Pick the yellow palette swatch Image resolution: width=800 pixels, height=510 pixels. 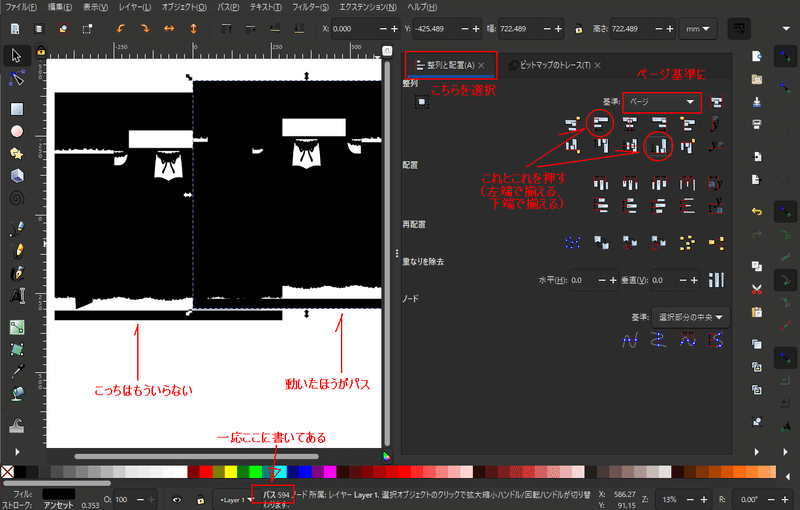click(x=231, y=472)
